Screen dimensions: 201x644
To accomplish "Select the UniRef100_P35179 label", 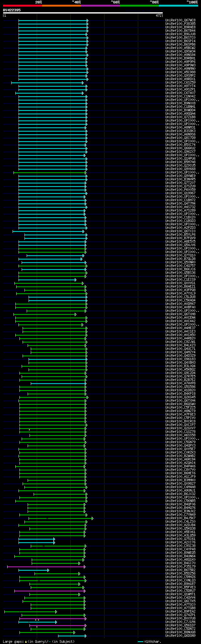I will tap(180, 567).
